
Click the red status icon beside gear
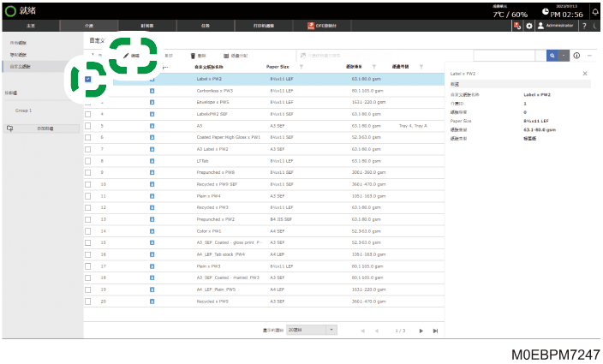coord(517,26)
